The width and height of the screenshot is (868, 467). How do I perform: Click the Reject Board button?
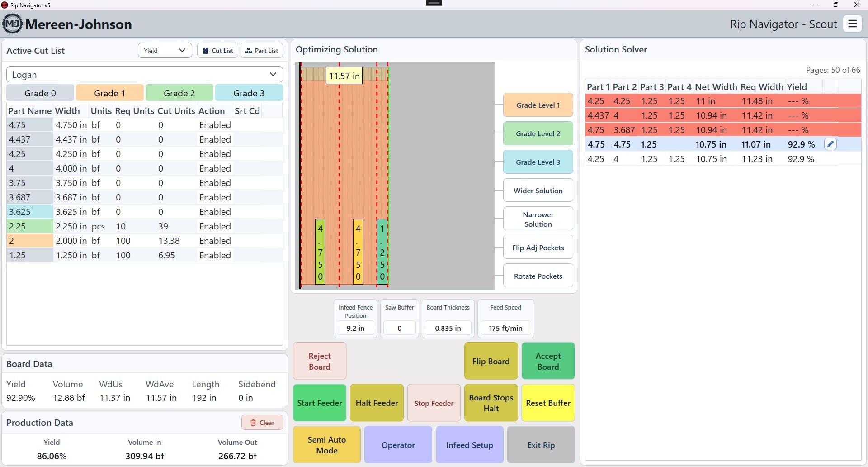(320, 361)
